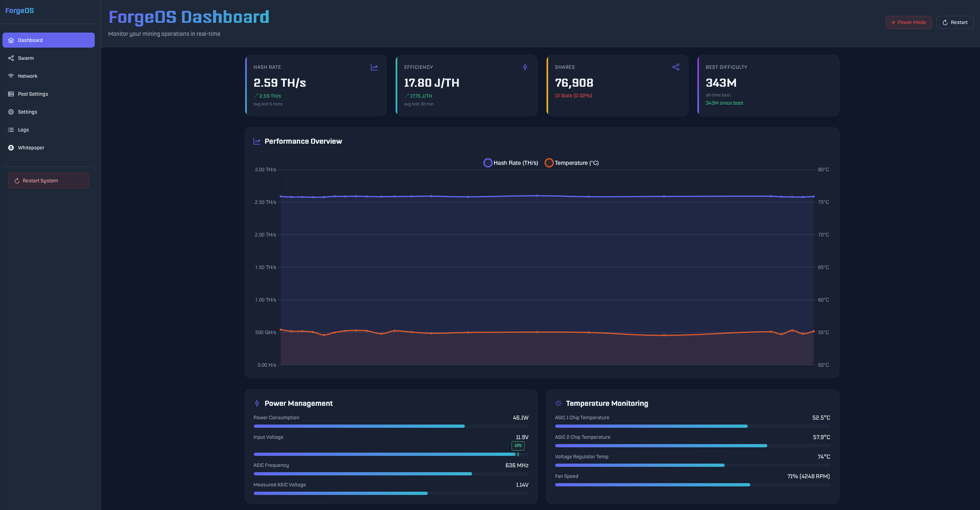Toggle Hash Rate series in chart legend
The width and height of the screenshot is (980, 510).
511,163
